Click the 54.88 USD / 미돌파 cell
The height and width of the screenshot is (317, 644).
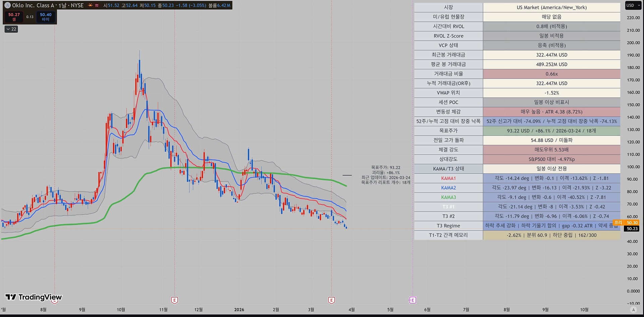tap(551, 140)
